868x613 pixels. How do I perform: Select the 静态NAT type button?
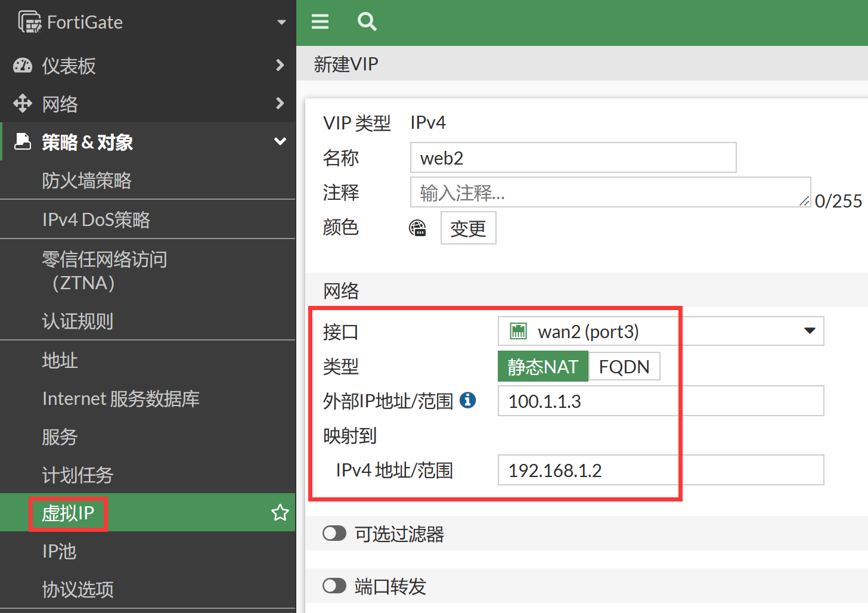click(542, 366)
